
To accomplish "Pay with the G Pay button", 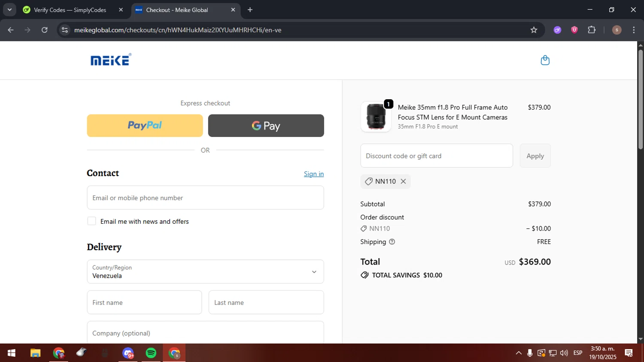I will (266, 125).
